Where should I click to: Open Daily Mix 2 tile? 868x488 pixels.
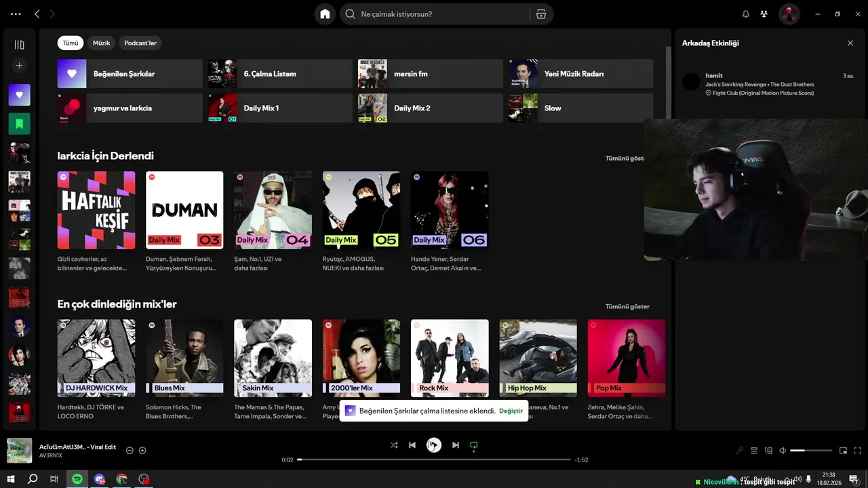tap(431, 108)
